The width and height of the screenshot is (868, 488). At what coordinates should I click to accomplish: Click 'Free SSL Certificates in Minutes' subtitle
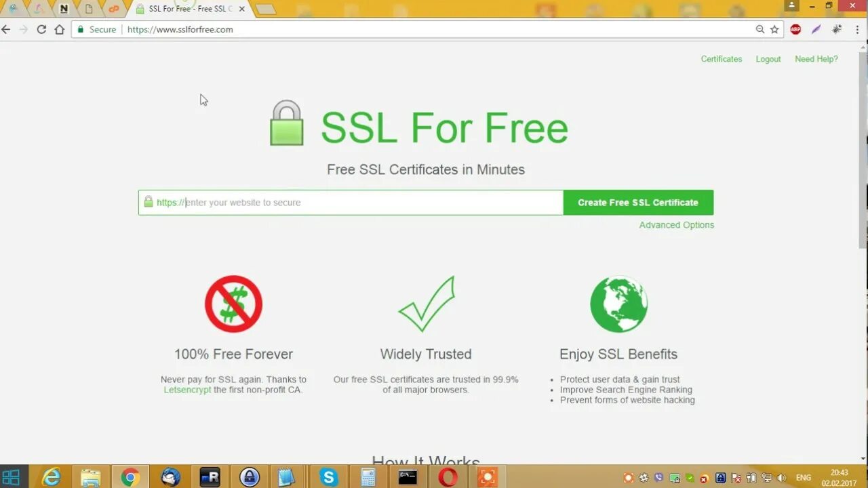point(426,169)
